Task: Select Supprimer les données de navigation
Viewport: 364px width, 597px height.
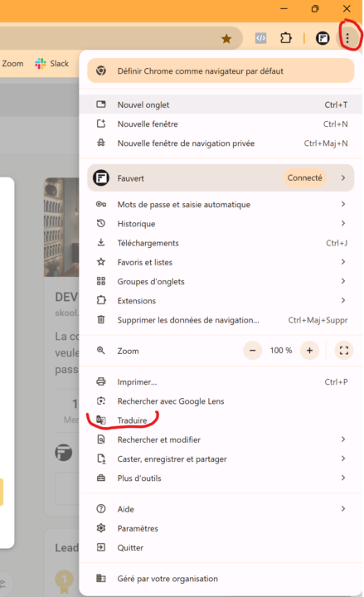Action: click(x=221, y=320)
